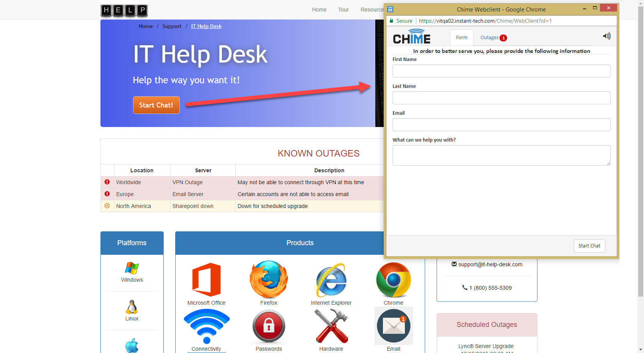
Task: Select the Microsoft Office product icon
Action: [206, 279]
